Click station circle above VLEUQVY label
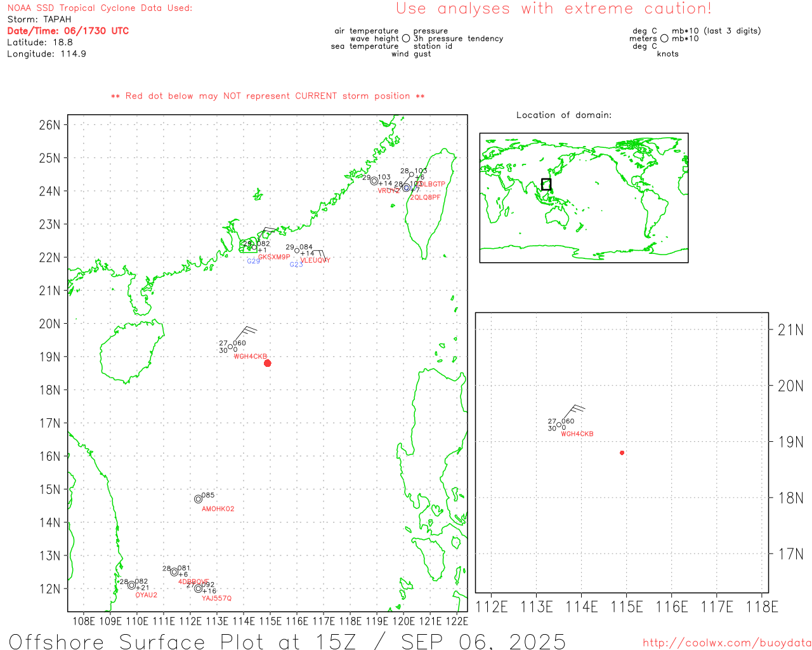Screen dimensions: 812x650 click(x=297, y=251)
